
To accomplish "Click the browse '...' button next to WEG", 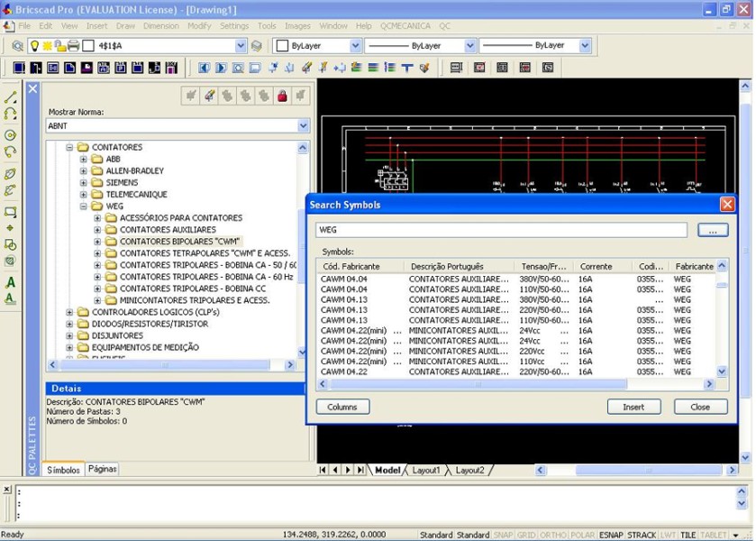I will 713,230.
